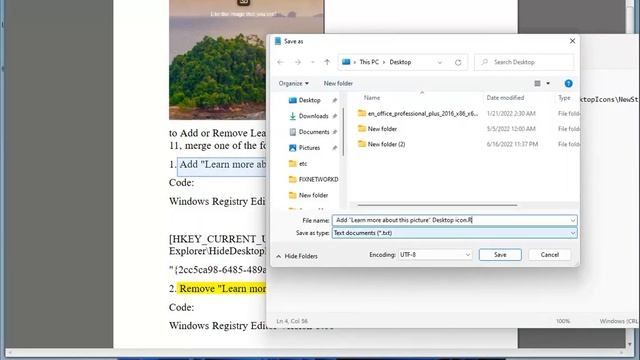The width and height of the screenshot is (640, 360).
Task: Select 'Desktop' in the breadcrumb path
Action: (x=400, y=62)
